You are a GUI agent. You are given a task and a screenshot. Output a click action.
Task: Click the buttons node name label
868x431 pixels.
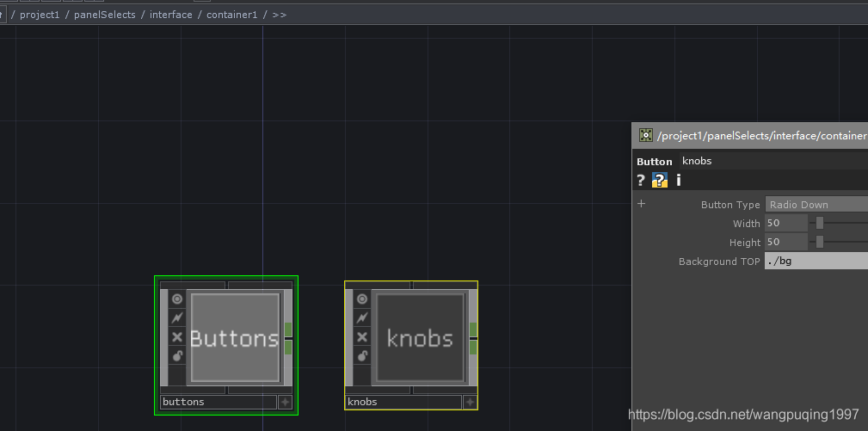click(x=219, y=403)
